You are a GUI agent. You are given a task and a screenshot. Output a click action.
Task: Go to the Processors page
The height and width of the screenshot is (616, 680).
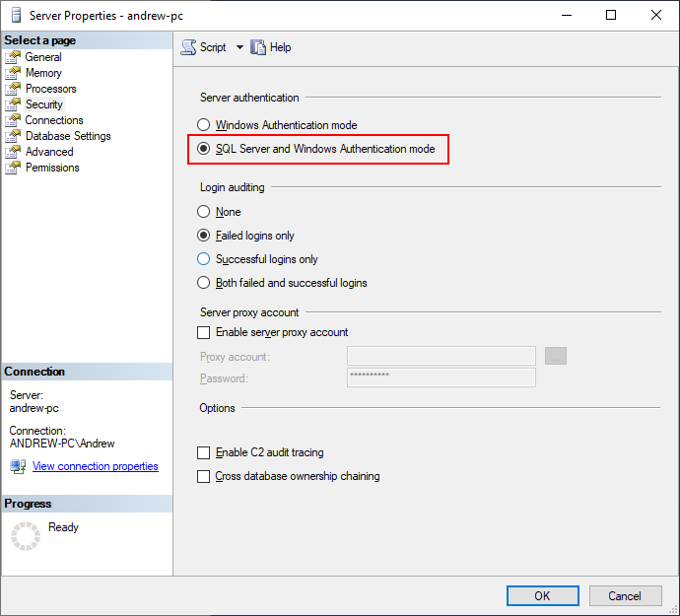pos(50,89)
